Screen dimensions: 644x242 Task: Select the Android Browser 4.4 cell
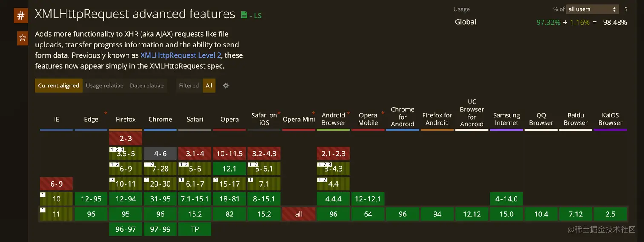pyautogui.click(x=333, y=184)
